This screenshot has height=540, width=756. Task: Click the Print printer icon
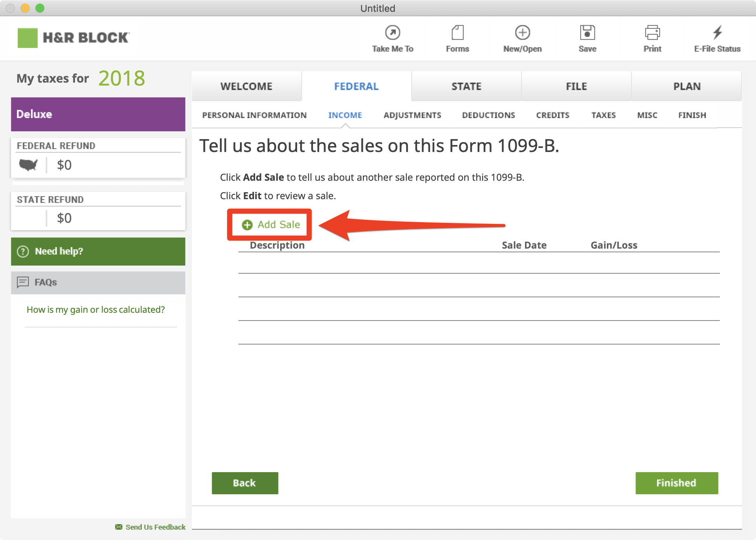[652, 32]
